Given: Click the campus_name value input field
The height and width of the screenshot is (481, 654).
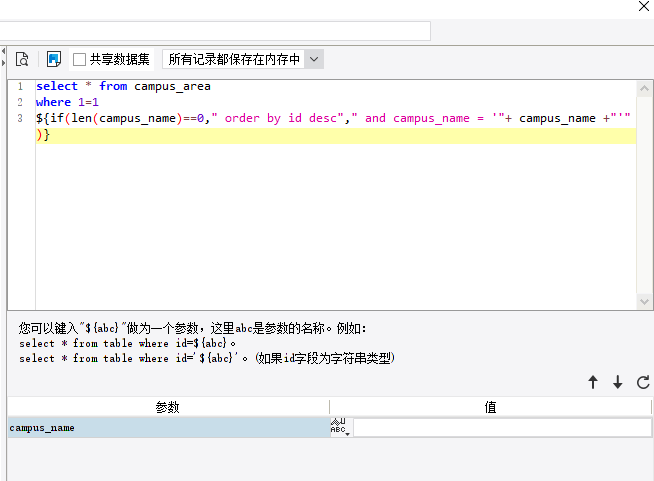Looking at the screenshot, I should coord(502,428).
